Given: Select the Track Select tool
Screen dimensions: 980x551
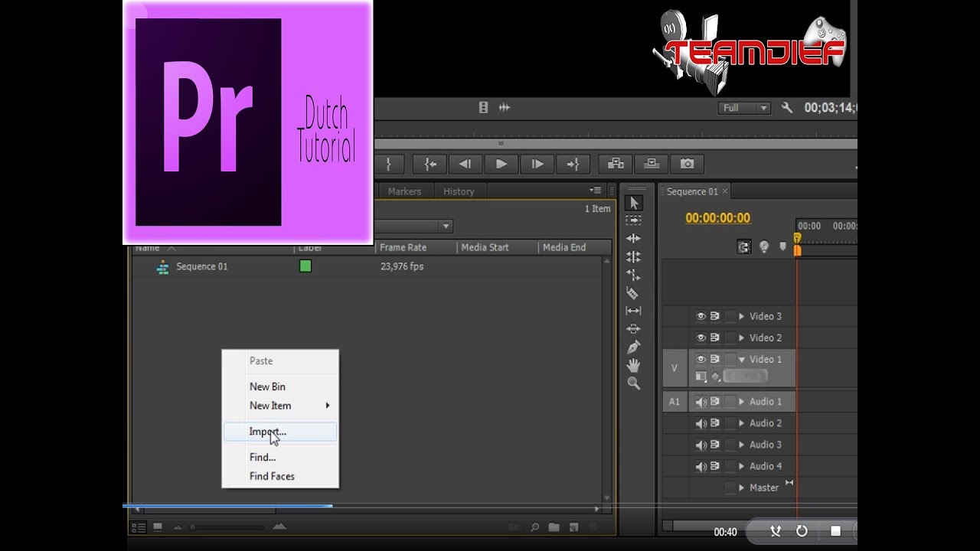Looking at the screenshot, I should click(633, 220).
